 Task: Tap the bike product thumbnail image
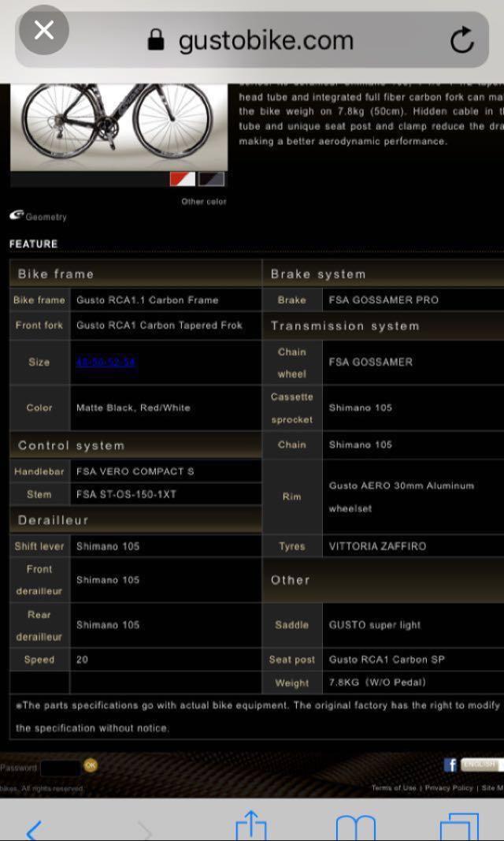pyautogui.click(x=119, y=128)
